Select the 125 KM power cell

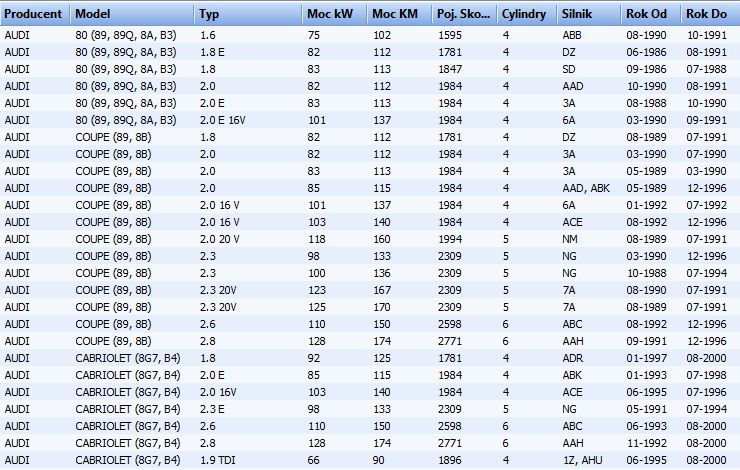[382, 358]
